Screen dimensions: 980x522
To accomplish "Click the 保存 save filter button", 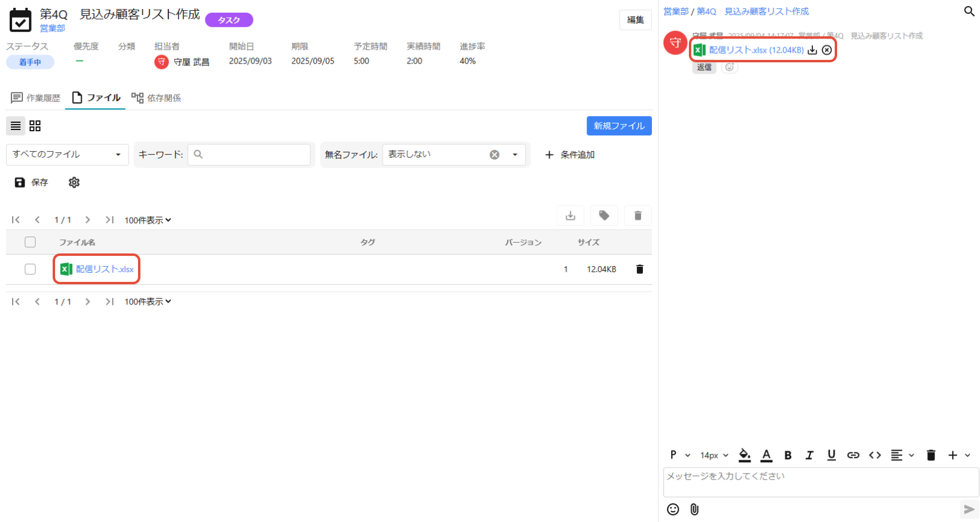I will 31,182.
